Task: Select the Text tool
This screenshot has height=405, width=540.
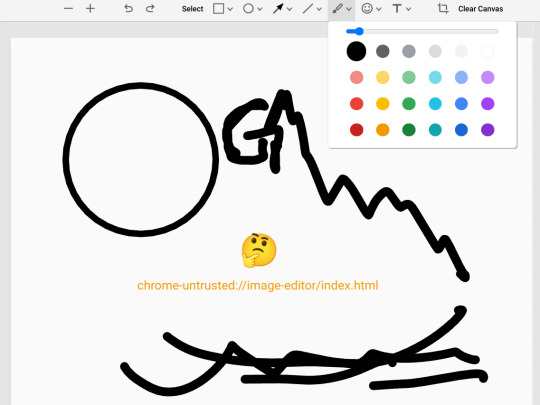Action: (397, 9)
